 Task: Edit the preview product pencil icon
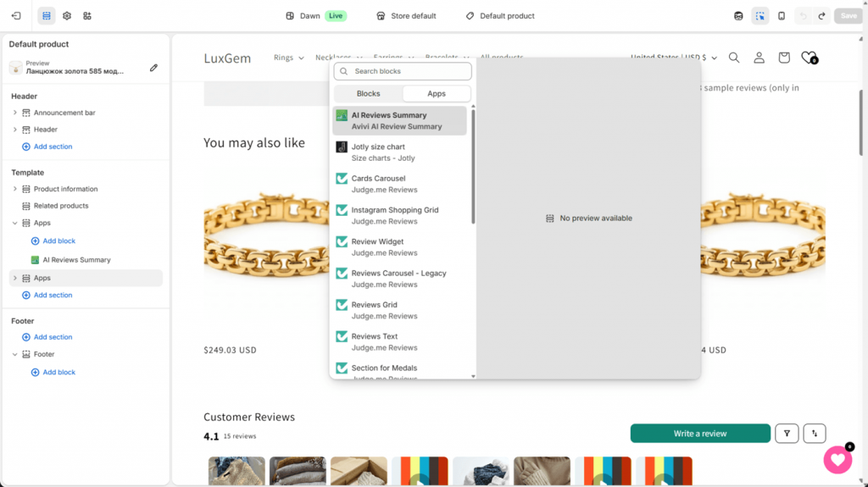[154, 68]
